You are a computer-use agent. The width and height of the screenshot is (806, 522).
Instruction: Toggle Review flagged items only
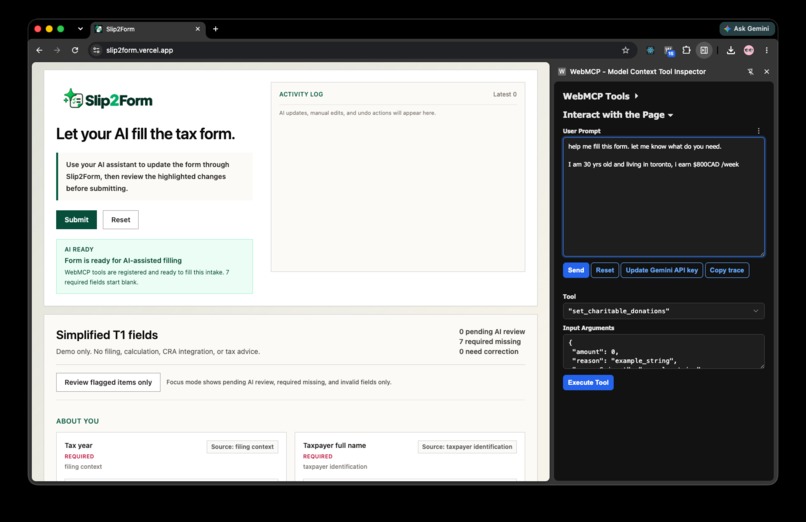pos(108,382)
